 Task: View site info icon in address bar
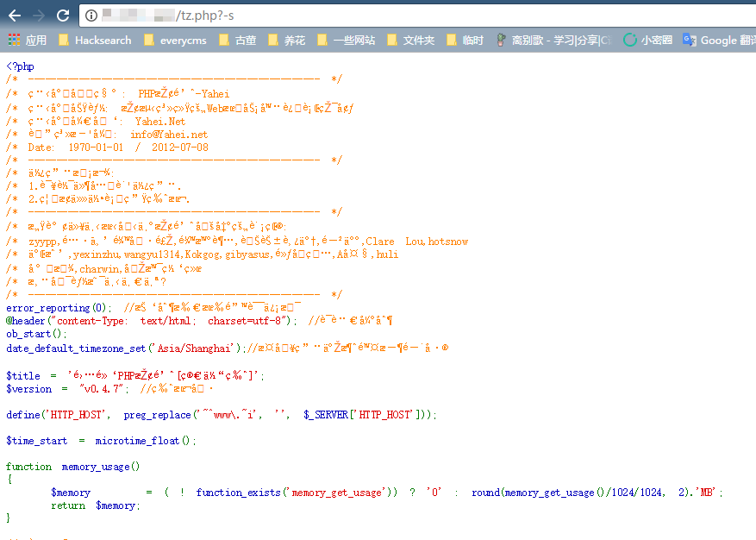click(x=91, y=15)
